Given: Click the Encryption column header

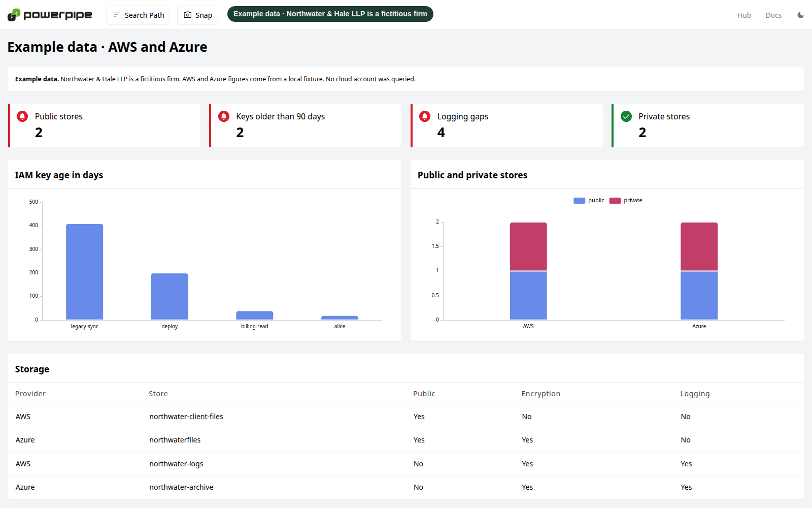Looking at the screenshot, I should (541, 394).
